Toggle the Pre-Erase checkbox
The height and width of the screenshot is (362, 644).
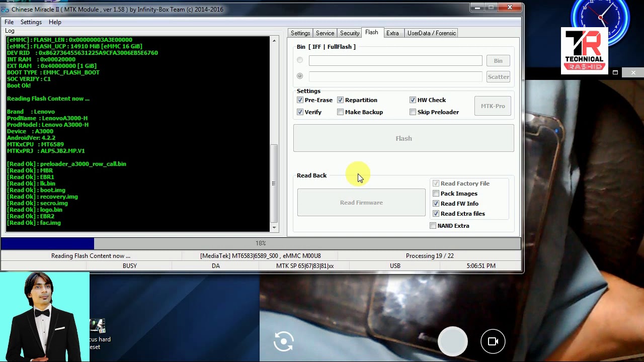pyautogui.click(x=300, y=100)
